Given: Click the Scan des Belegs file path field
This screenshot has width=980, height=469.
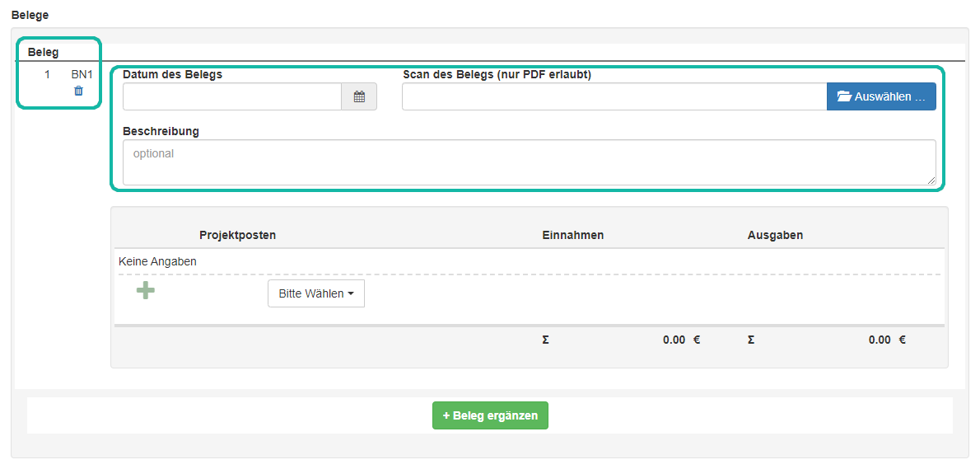Looking at the screenshot, I should click(614, 96).
